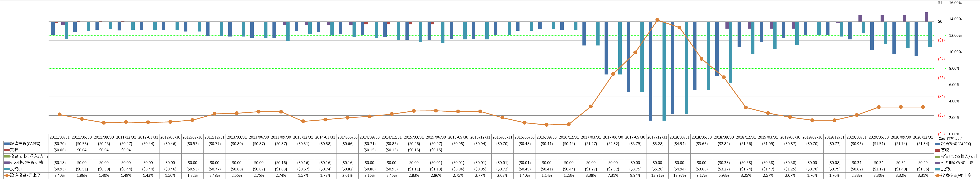This screenshot has height=179, width=980.
Task: Click 設備投資/売上高 in the right-side legend
Action: tap(956, 176)
